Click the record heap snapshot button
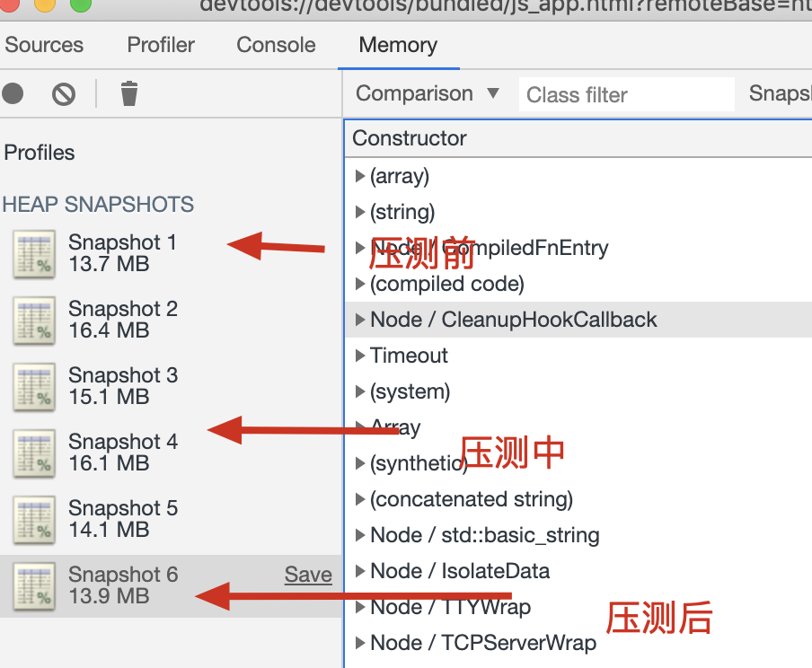Viewport: 812px width, 668px height. pos(13,93)
